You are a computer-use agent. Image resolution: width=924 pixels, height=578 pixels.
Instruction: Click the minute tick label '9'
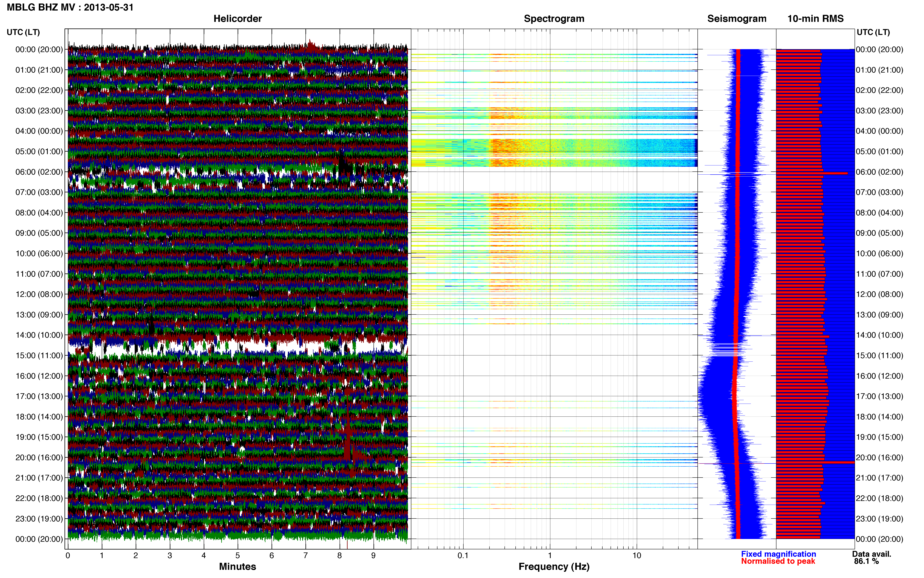pos(373,556)
